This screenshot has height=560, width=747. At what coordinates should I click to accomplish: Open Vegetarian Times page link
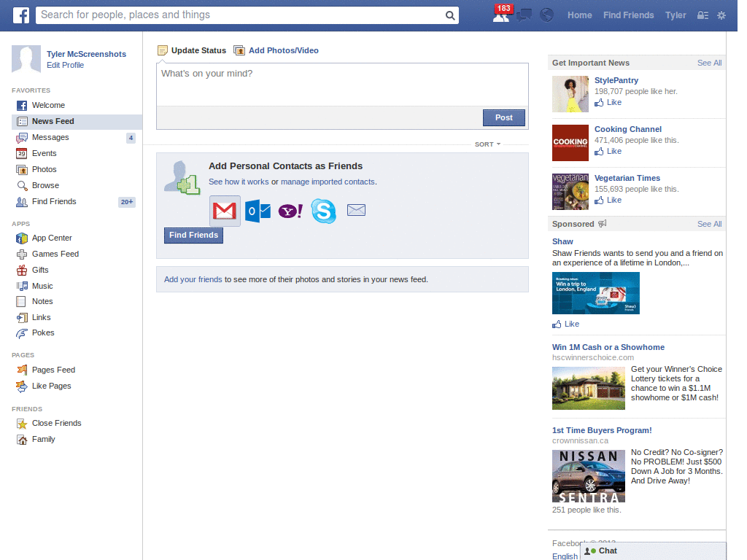coord(627,178)
